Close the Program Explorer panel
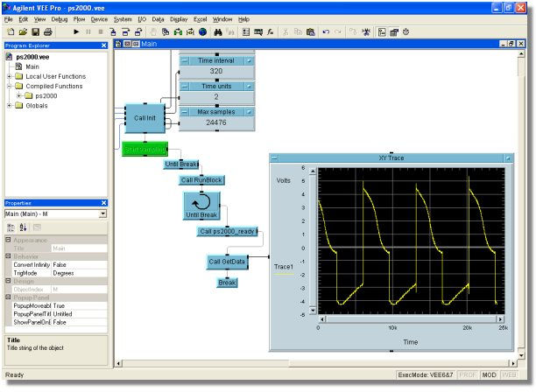Viewport: 536px width, 392px height. click(x=104, y=45)
